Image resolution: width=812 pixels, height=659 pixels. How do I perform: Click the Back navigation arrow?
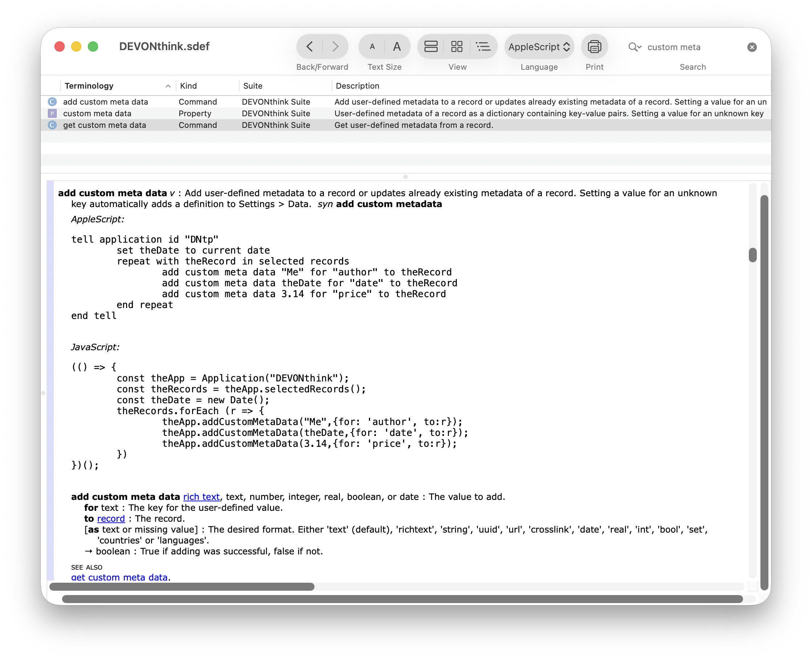309,47
